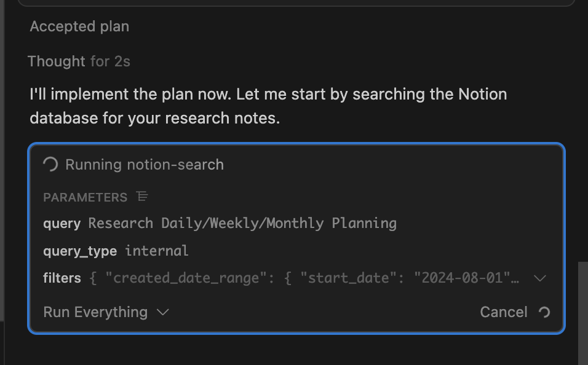The image size is (588, 365).
Task: Click the filters JSON value text
Action: [x=305, y=278]
